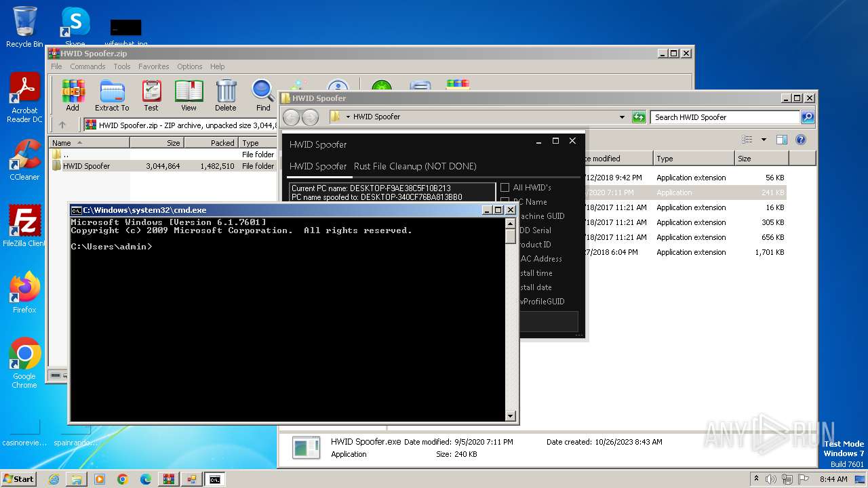Open Microsoft Edge from the taskbar
The width and height of the screenshot is (868, 488).
click(146, 479)
